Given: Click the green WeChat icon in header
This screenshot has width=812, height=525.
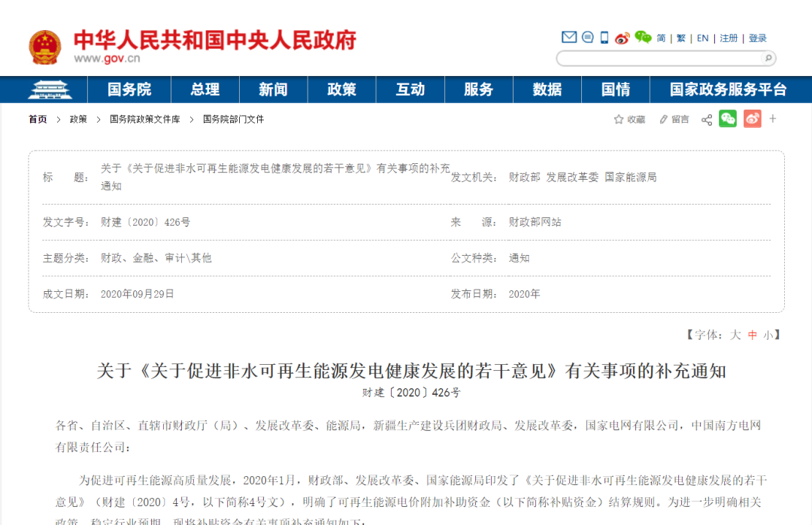Looking at the screenshot, I should tap(642, 38).
